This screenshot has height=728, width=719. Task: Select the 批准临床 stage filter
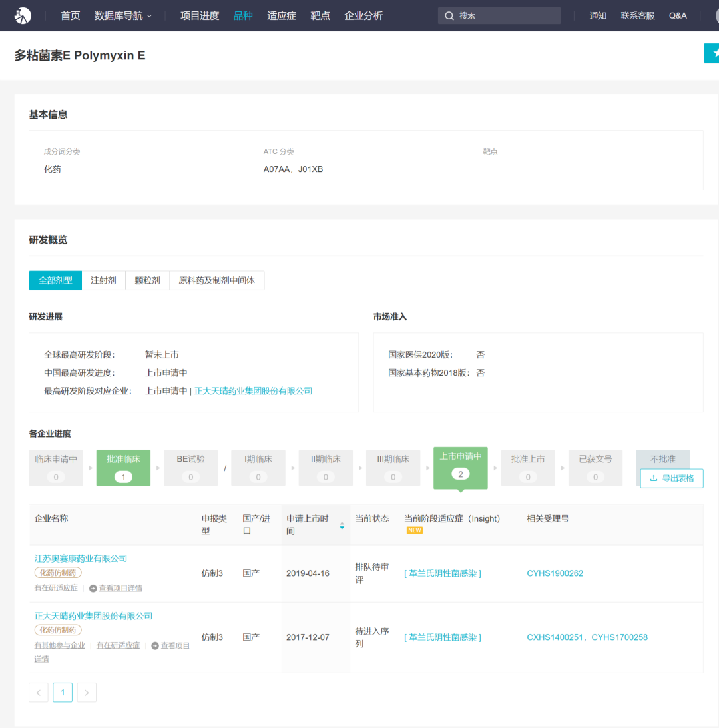click(x=123, y=467)
